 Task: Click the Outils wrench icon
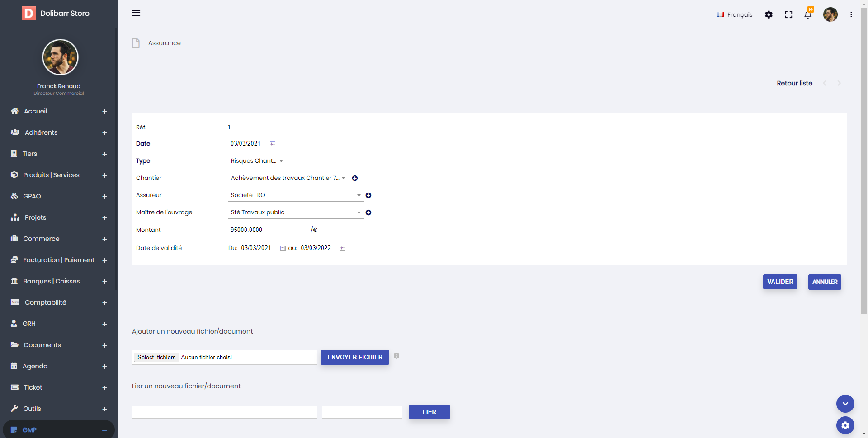point(14,409)
